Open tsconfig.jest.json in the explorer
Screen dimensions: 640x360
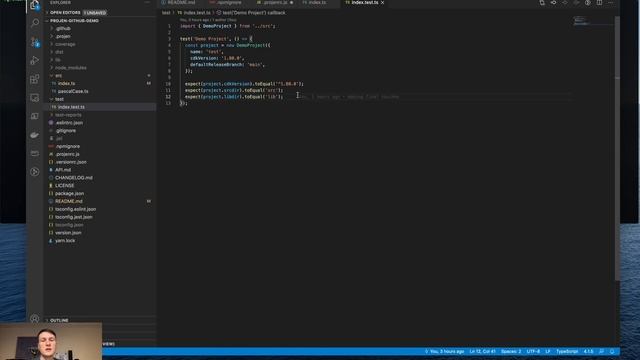73,217
